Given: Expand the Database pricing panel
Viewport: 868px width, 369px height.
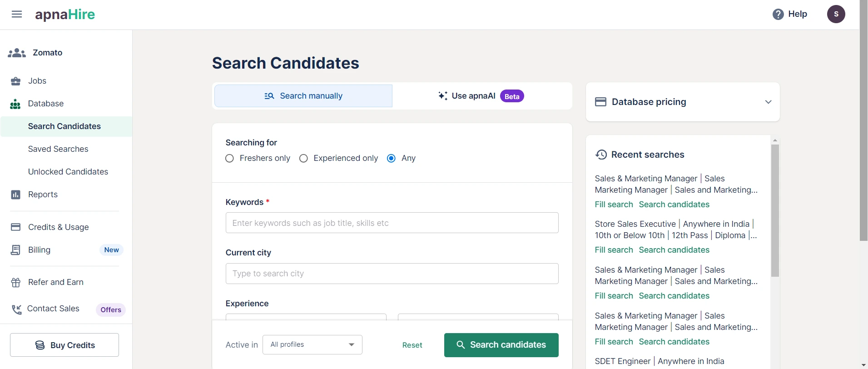Looking at the screenshot, I should click(x=768, y=102).
